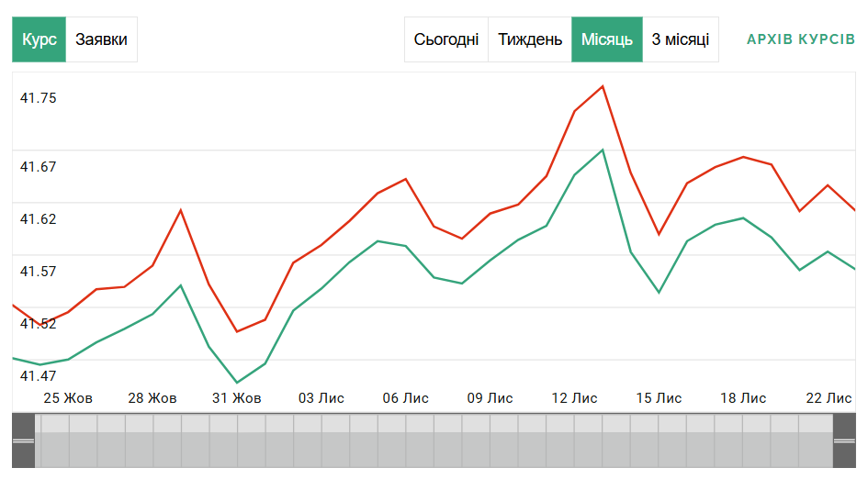Switch to the Курс view

click(39, 39)
